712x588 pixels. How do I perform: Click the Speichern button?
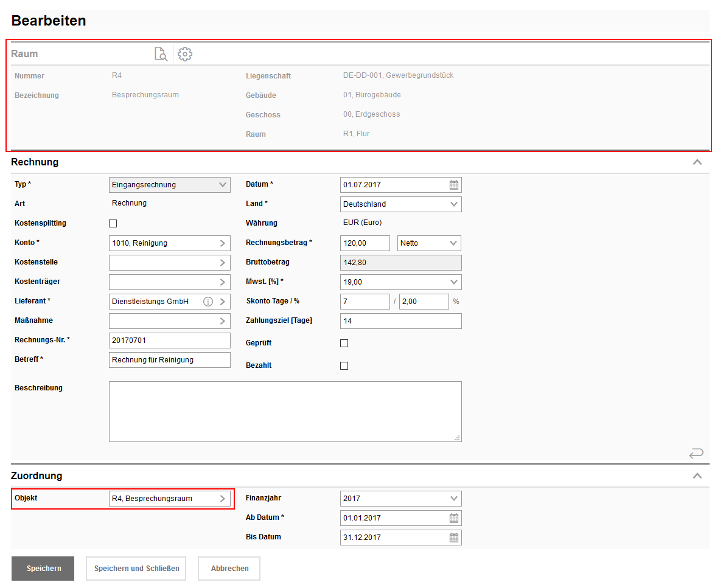coord(43,569)
